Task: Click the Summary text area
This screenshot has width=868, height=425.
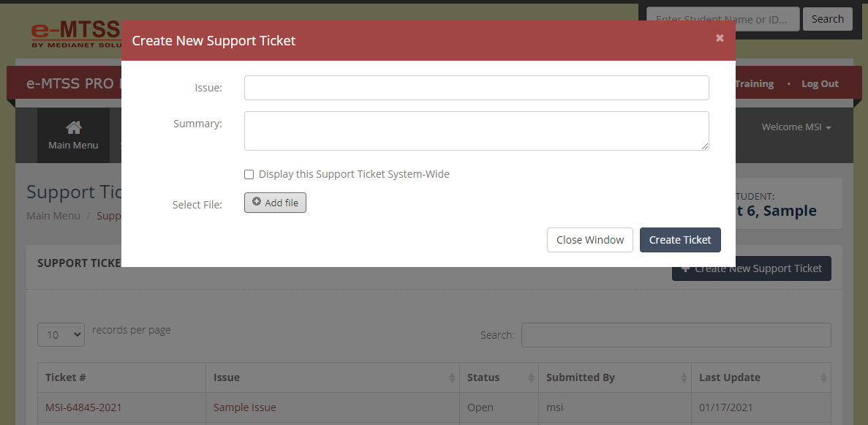Action: pyautogui.click(x=477, y=131)
